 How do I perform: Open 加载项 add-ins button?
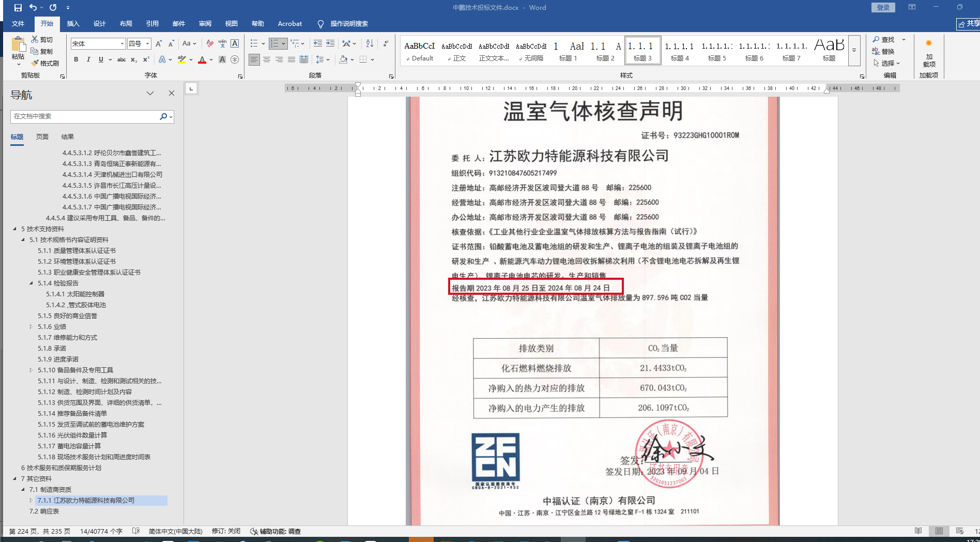point(929,54)
